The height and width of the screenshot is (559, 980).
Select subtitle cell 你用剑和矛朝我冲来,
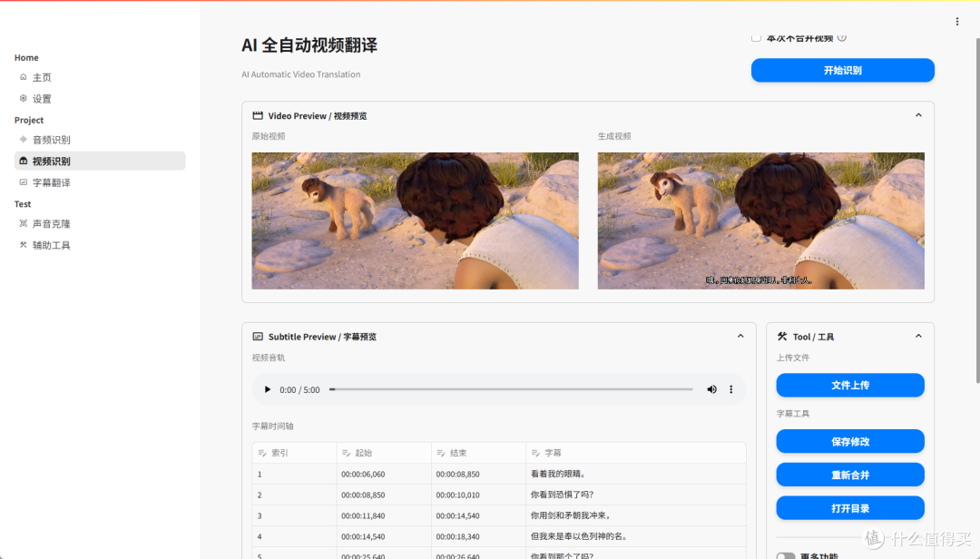(635, 515)
